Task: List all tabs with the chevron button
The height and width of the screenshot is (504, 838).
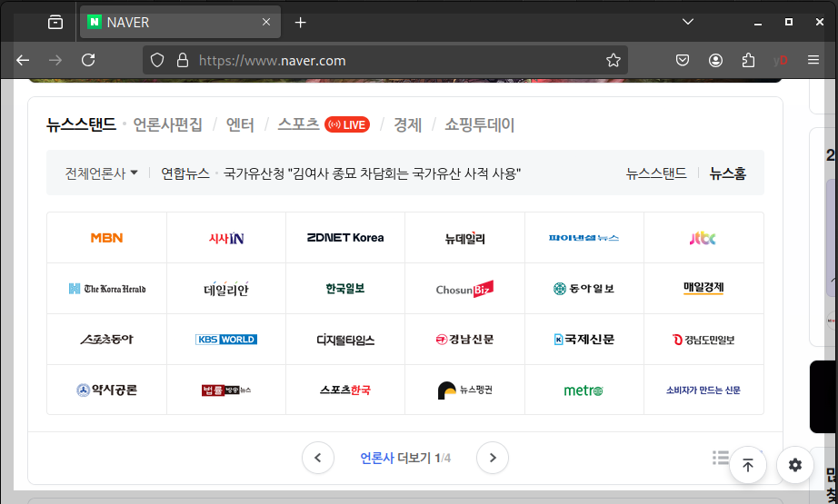Action: [688, 22]
